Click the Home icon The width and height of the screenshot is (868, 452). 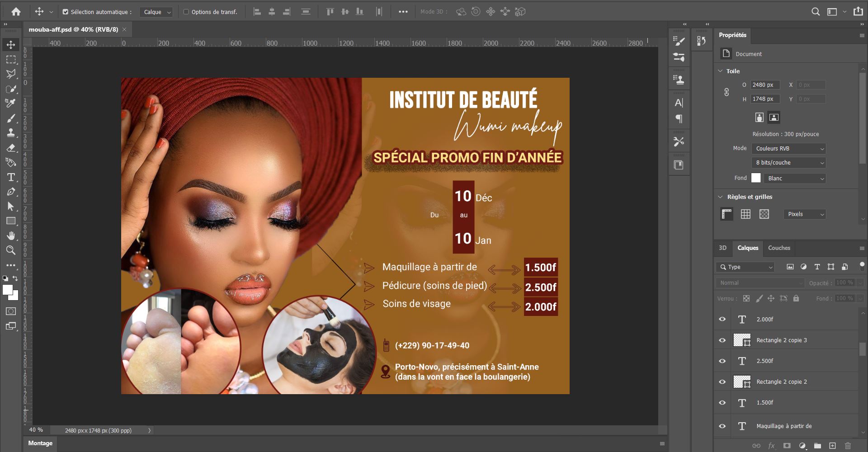(x=16, y=12)
